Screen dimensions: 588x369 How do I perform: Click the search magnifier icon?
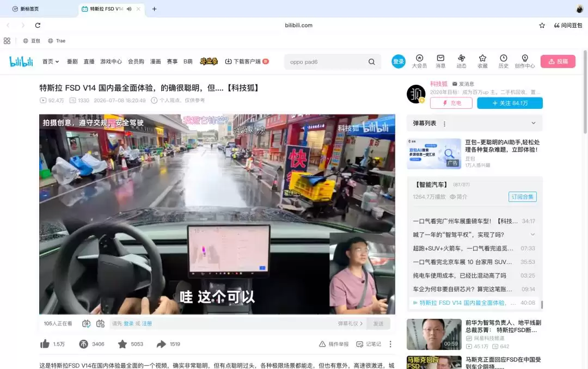tap(372, 62)
